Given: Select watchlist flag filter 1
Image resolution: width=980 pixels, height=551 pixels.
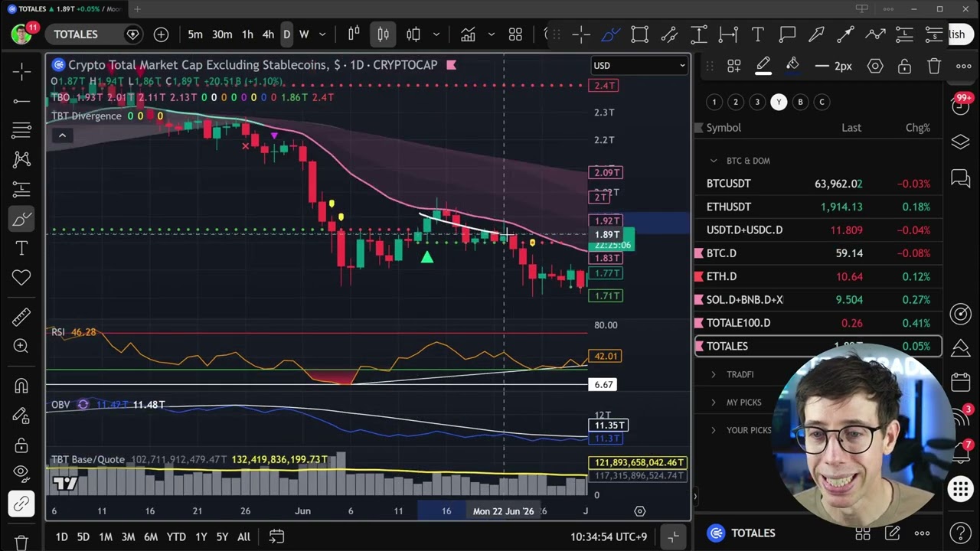Looking at the screenshot, I should point(714,102).
